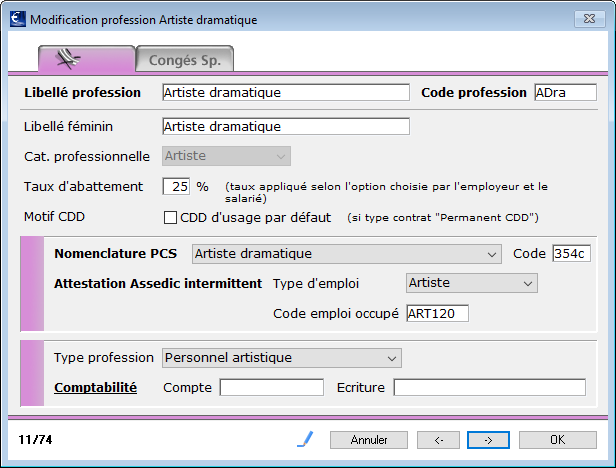Click the blue pencil edit icon
The width and height of the screenshot is (616, 468).
[x=305, y=439]
